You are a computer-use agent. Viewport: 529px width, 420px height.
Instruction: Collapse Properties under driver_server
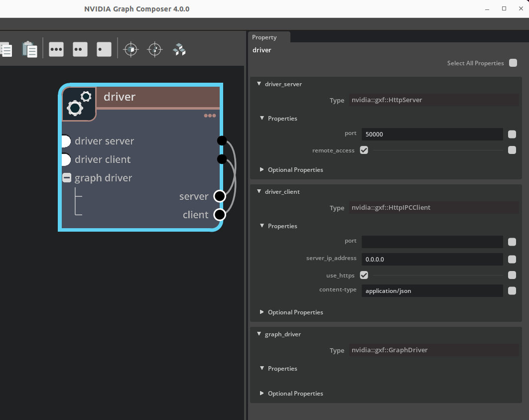pos(262,118)
